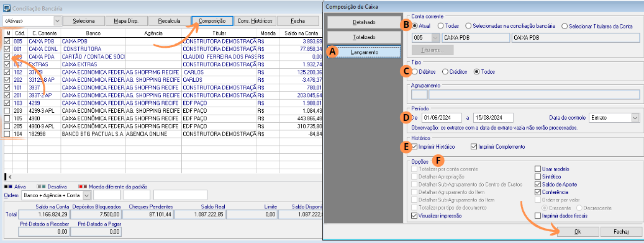Select the Atual radio button
Image resolution: width=644 pixels, height=243 pixels.
pyautogui.click(x=415, y=26)
